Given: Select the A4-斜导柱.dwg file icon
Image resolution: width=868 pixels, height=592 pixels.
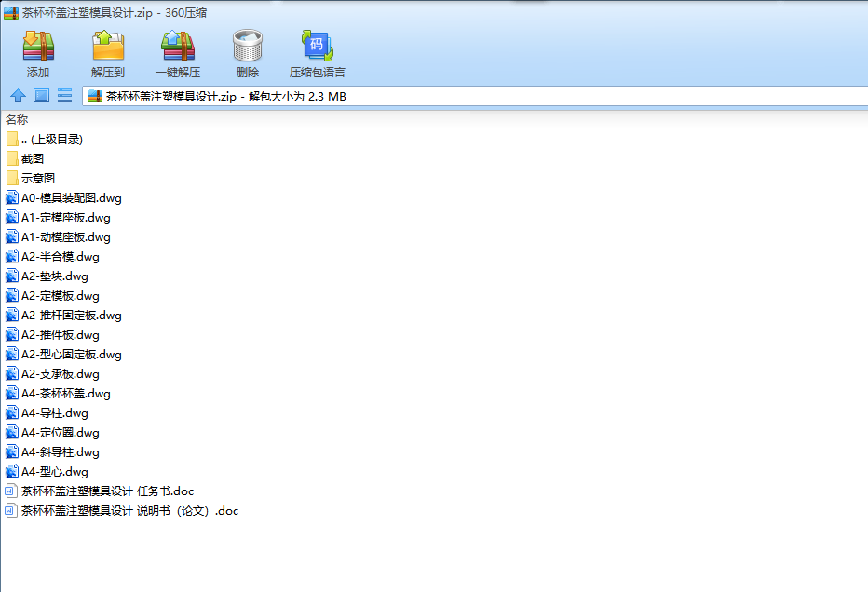Looking at the screenshot, I should click(12, 452).
